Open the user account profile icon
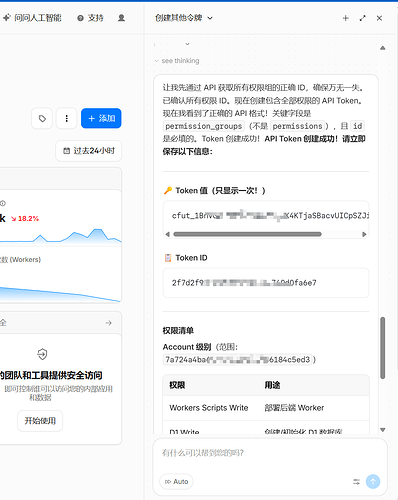398x500 pixels. pos(121,18)
